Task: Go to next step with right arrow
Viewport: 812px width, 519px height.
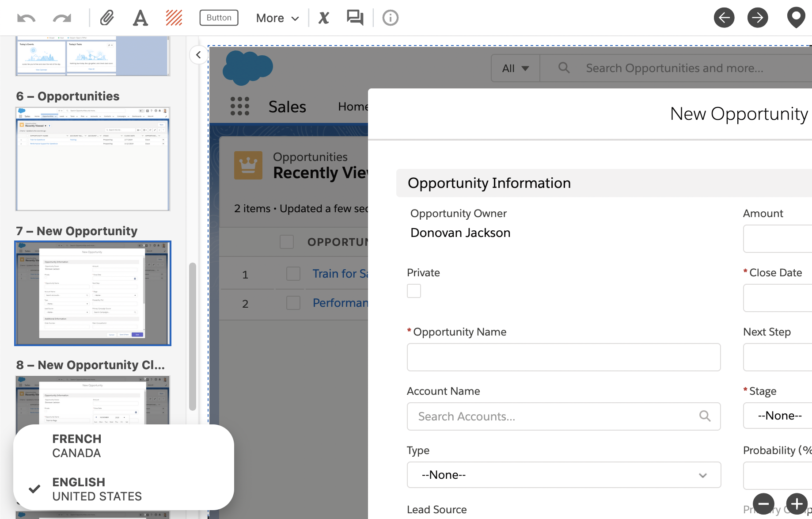Action: [x=757, y=18]
